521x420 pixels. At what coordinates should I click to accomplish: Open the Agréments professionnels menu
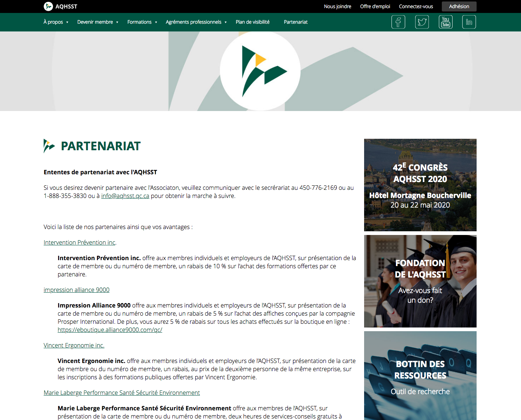[194, 22]
